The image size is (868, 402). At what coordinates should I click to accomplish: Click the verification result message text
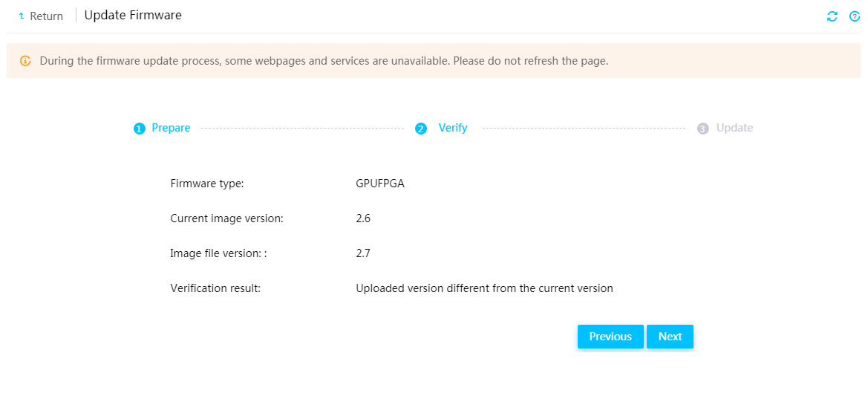tap(484, 288)
